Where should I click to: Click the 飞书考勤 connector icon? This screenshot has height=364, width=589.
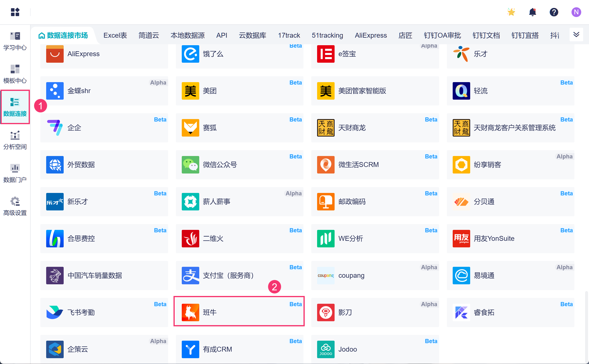coord(55,312)
